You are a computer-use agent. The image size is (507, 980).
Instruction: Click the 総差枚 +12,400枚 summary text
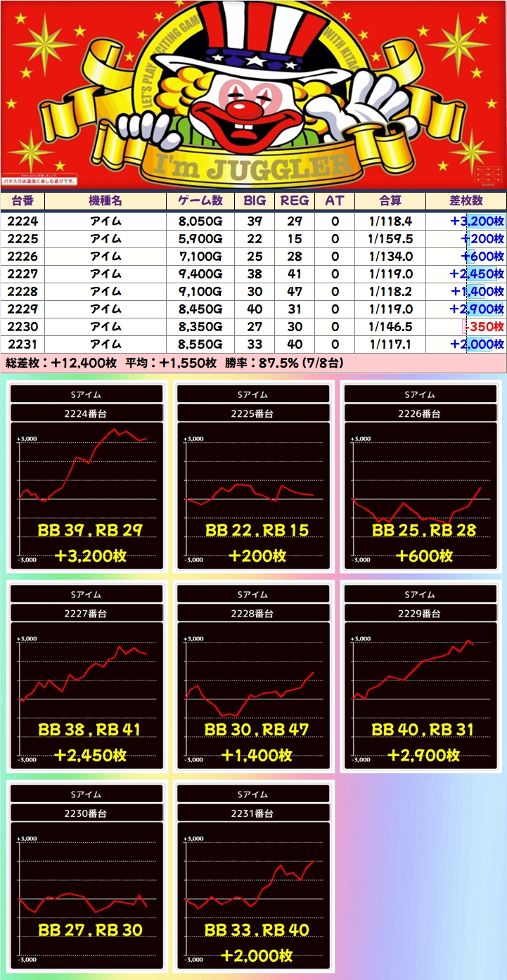click(61, 363)
